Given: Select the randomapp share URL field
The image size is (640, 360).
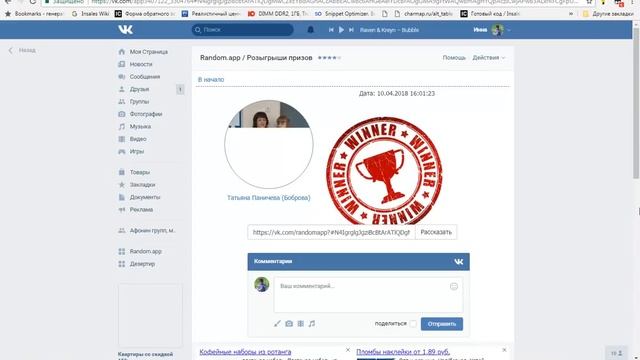Looking at the screenshot, I should coord(331,232).
